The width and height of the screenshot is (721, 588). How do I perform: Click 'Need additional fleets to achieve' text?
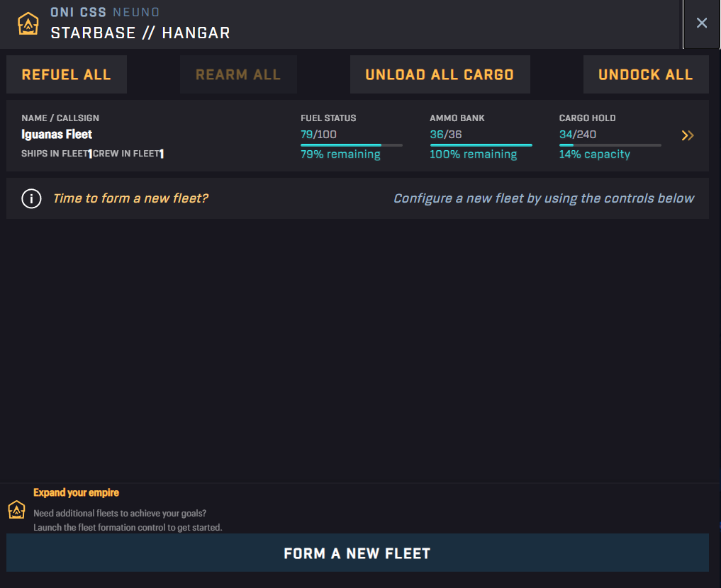point(120,513)
